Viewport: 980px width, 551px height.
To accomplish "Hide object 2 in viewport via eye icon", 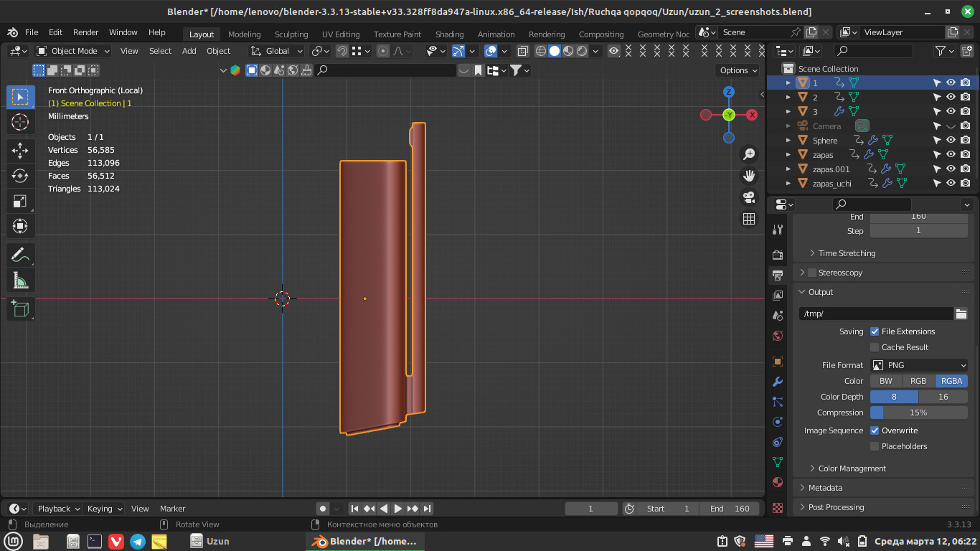I will 951,97.
